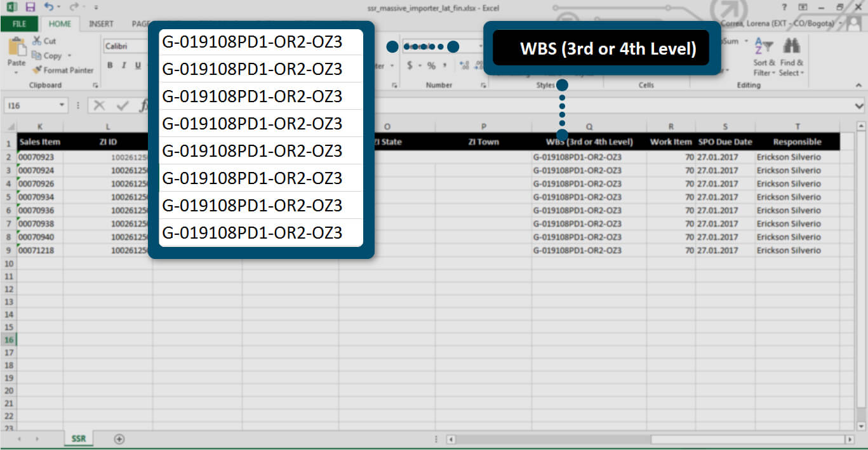Collapse the ribbon using the arrow
The width and height of the screenshot is (868, 450).
tap(858, 85)
